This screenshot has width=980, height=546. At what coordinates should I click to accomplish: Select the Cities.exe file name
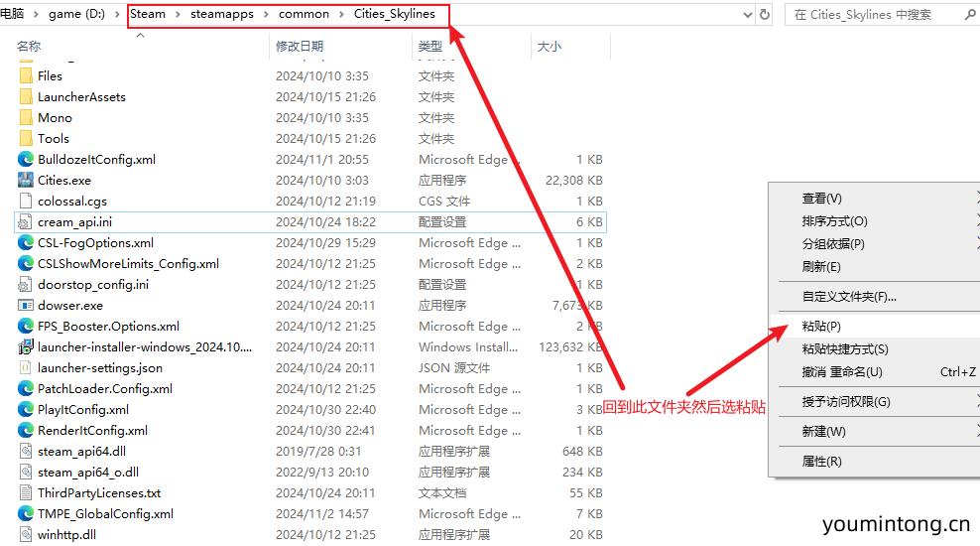(x=64, y=180)
